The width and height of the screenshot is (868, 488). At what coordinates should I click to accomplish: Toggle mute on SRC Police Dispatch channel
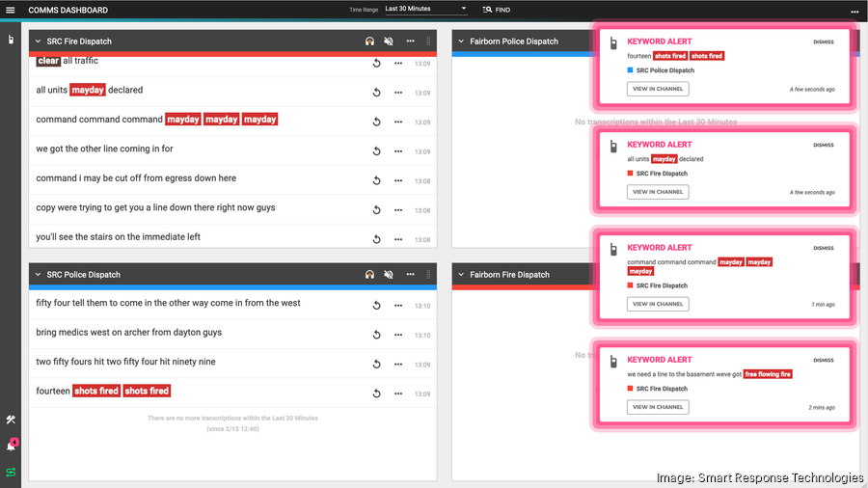click(x=389, y=275)
